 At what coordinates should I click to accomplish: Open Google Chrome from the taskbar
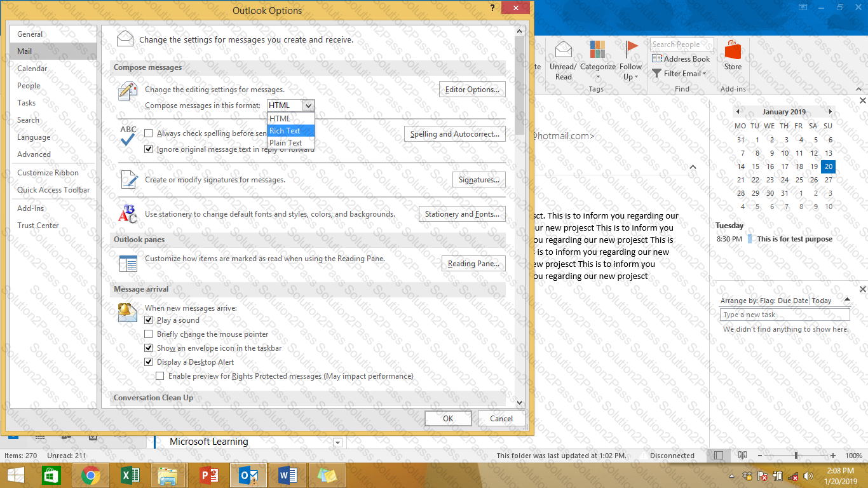[91, 475]
